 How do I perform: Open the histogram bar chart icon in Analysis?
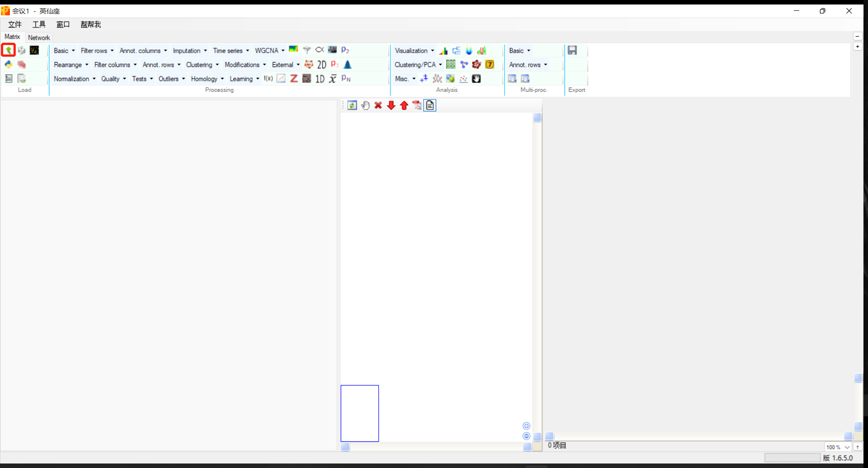[x=443, y=50]
